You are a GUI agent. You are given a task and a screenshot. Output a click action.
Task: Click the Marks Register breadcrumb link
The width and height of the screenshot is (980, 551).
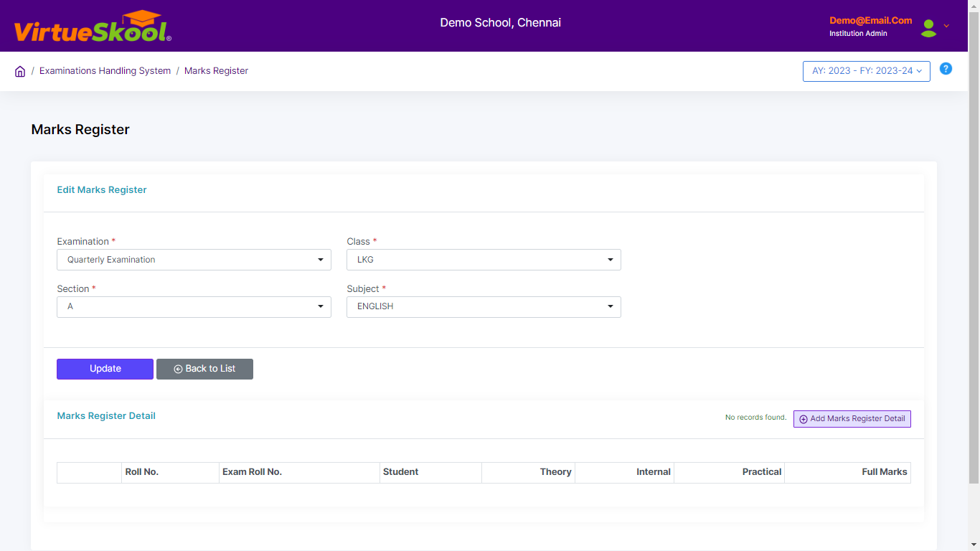coord(216,71)
